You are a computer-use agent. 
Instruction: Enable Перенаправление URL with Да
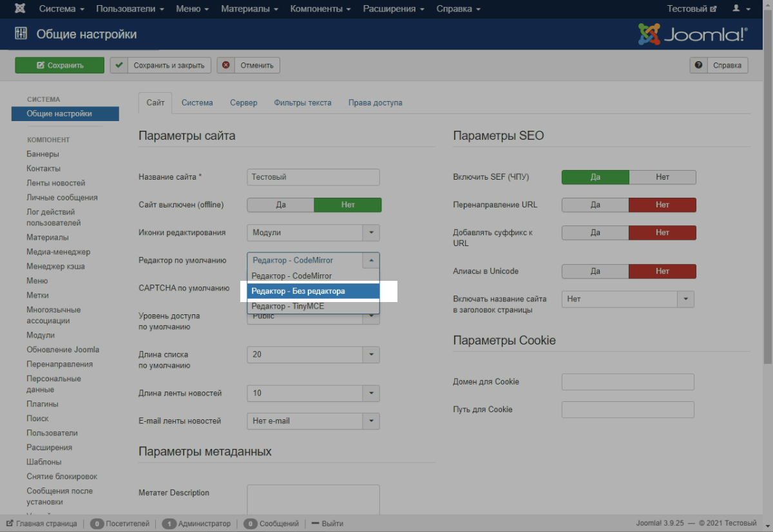pos(595,205)
